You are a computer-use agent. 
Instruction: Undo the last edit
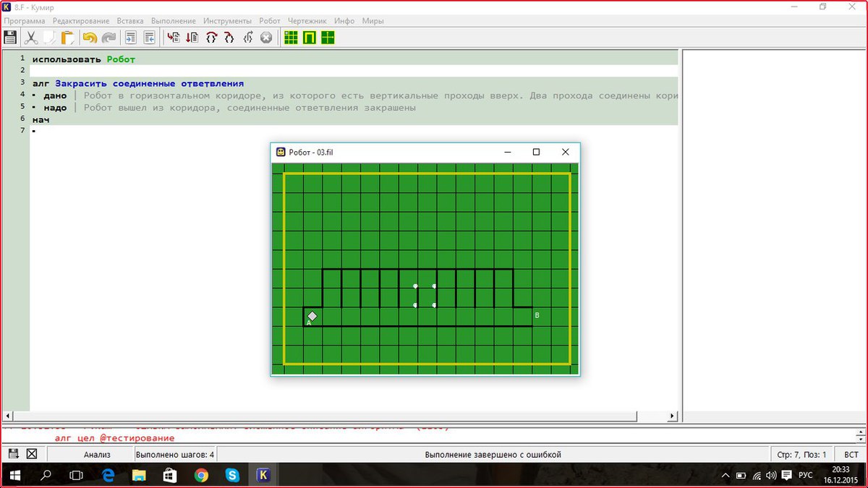(88, 38)
